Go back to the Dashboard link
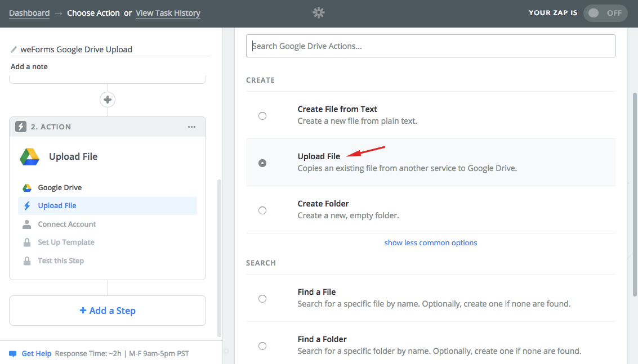Viewport: 638px width, 364px height. pos(29,13)
